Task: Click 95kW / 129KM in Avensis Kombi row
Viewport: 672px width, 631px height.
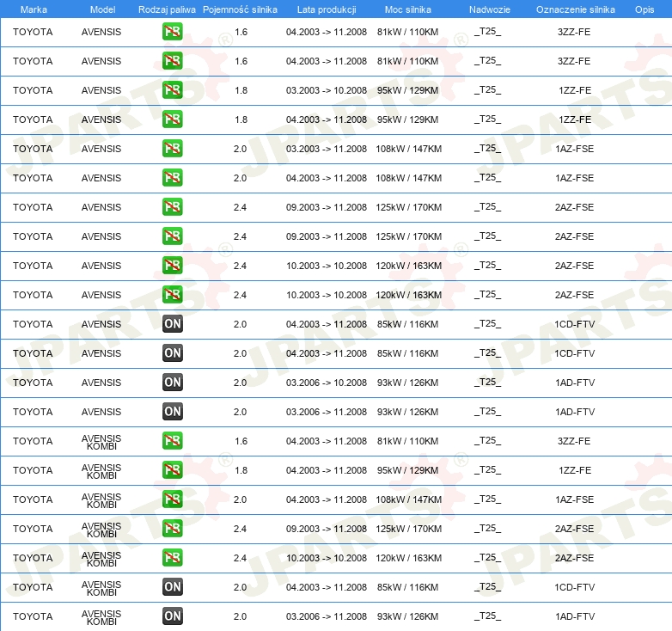Action: pos(408,470)
